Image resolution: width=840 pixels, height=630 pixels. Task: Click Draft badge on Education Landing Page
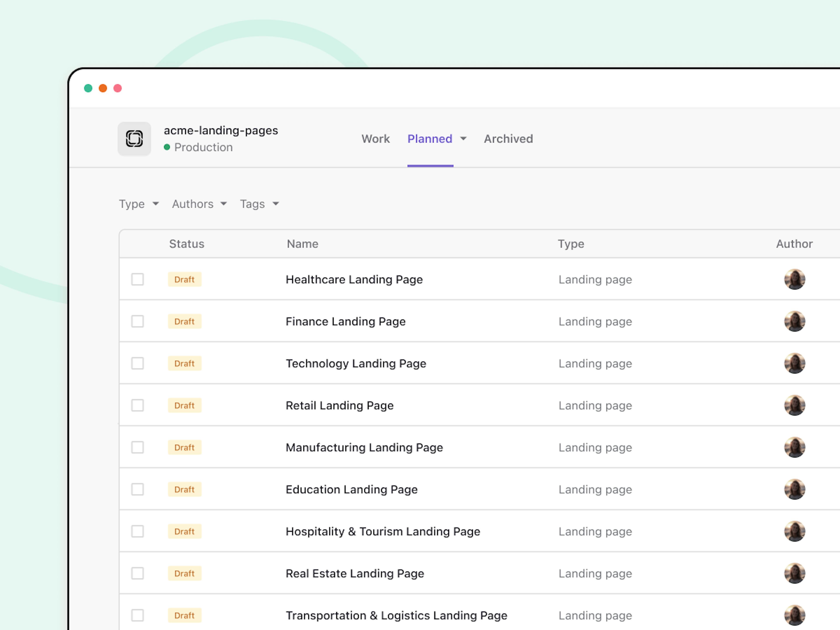pyautogui.click(x=185, y=490)
